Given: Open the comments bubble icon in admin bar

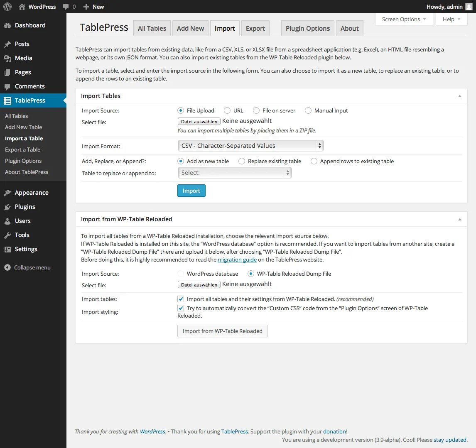Looking at the screenshot, I should point(66,7).
